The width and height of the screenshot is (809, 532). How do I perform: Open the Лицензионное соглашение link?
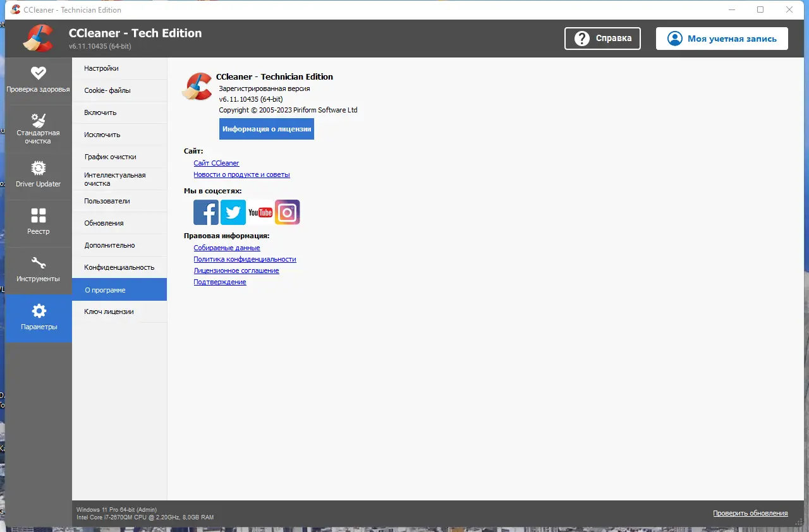236,270
